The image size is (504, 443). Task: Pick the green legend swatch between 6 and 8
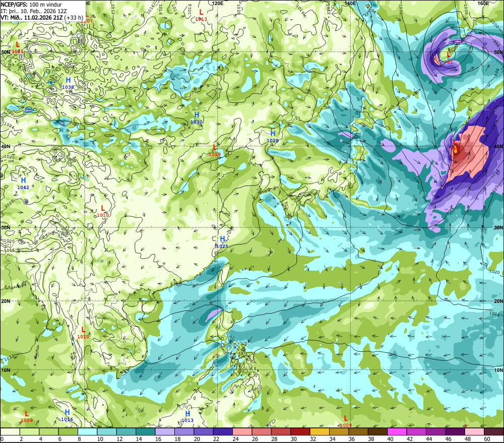pos(68,432)
